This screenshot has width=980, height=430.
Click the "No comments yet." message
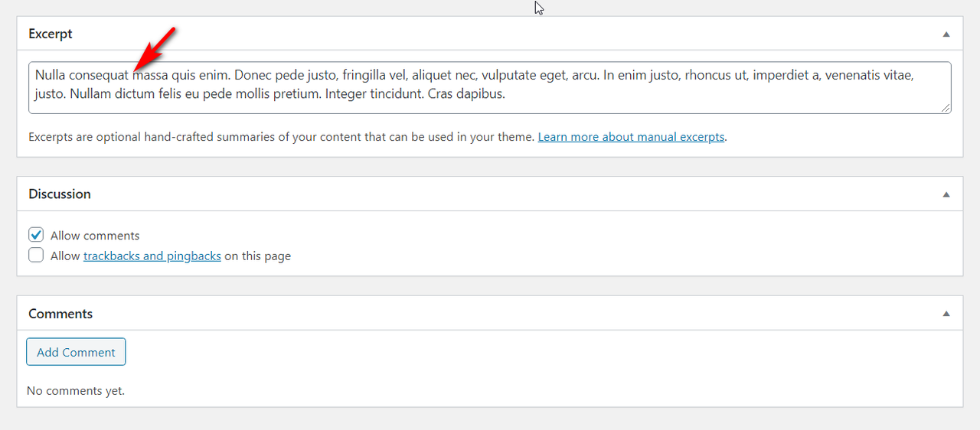click(76, 391)
